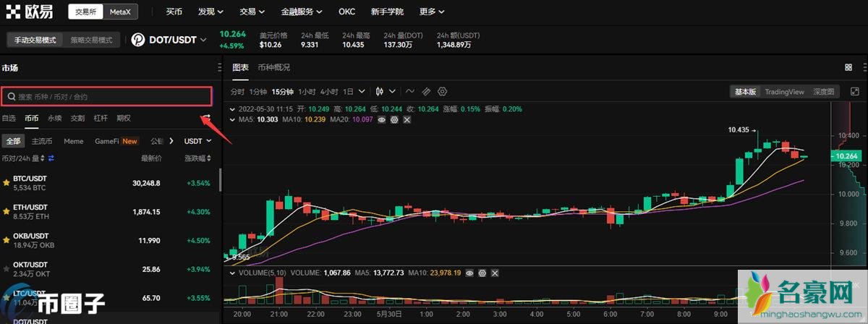Select the 交易所 mode toggle
Screen dimensions: 868x324
pyautogui.click(x=86, y=12)
